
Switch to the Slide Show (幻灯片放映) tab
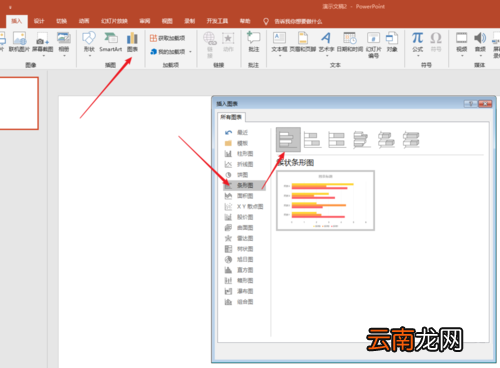click(x=114, y=21)
